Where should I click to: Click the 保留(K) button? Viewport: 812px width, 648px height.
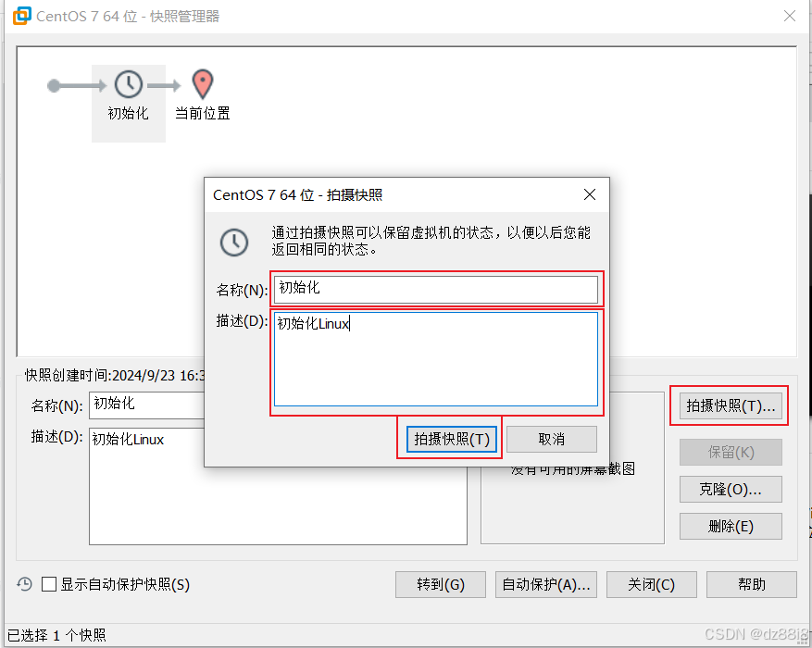731,453
